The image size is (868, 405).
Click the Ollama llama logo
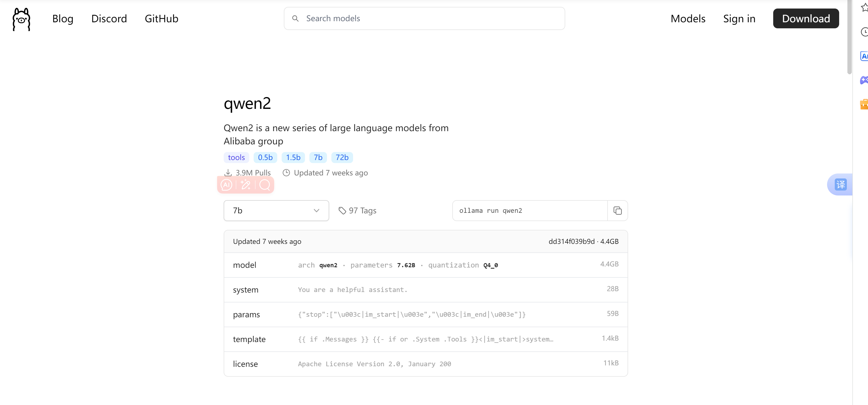[x=21, y=19]
